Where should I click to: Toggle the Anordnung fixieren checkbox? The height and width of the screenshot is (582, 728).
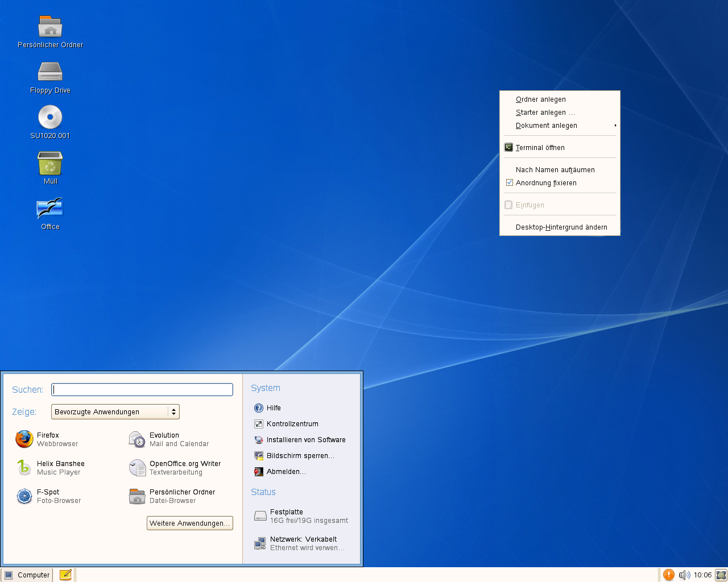tap(510, 183)
